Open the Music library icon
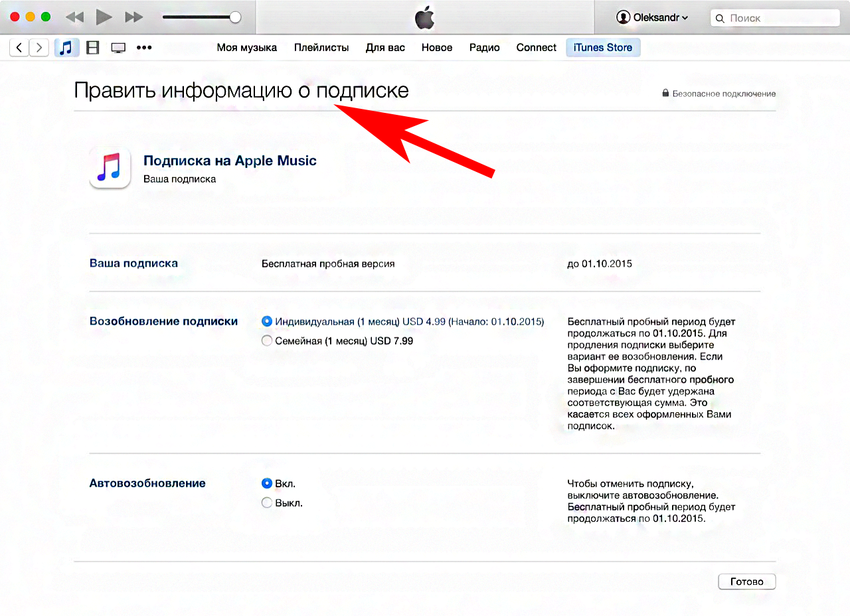The image size is (850, 616). point(66,47)
